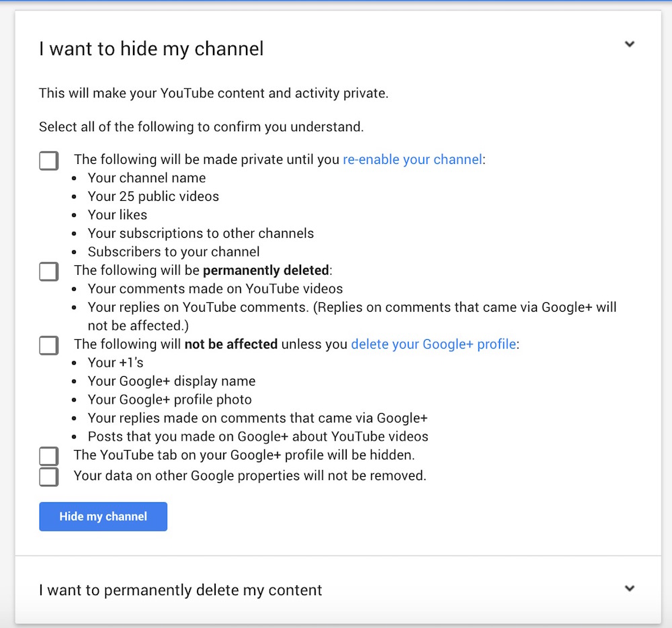Check the YouTube tab will be hidden box
The width and height of the screenshot is (672, 628).
tap(48, 456)
